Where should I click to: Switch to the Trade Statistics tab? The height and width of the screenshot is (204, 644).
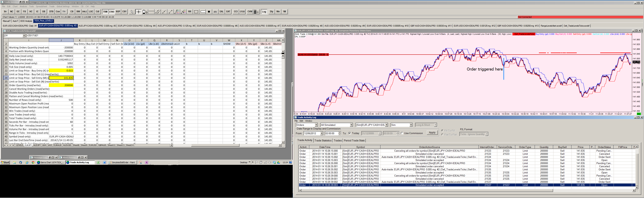click(x=323, y=140)
